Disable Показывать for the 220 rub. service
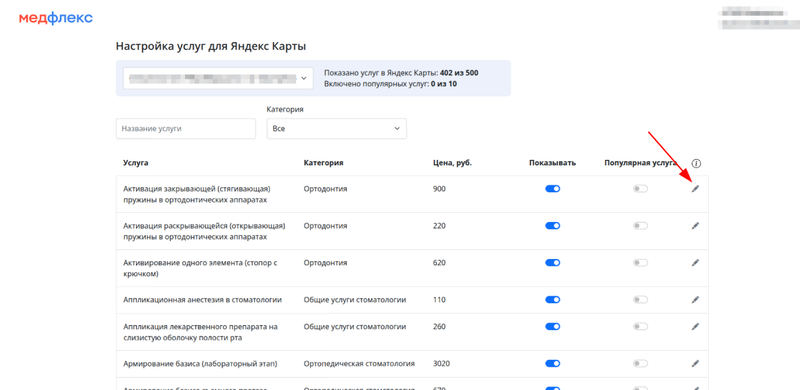Image resolution: width=800 pixels, height=390 pixels. click(x=553, y=226)
